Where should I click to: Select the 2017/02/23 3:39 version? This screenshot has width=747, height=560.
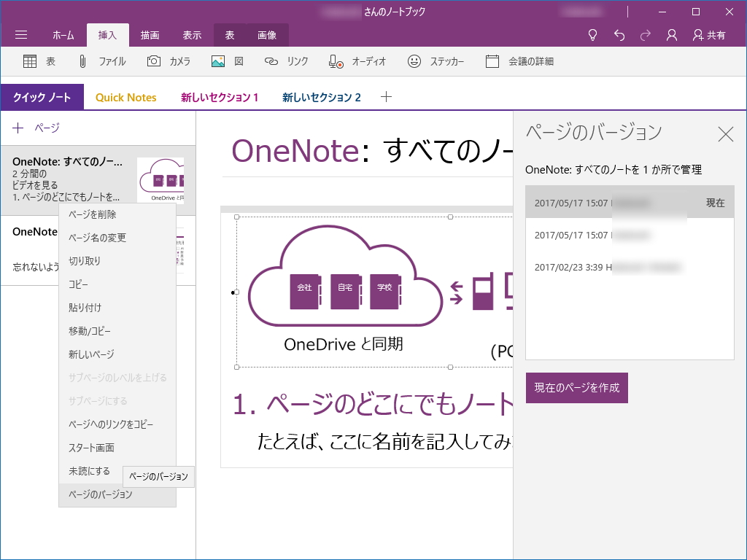630,267
